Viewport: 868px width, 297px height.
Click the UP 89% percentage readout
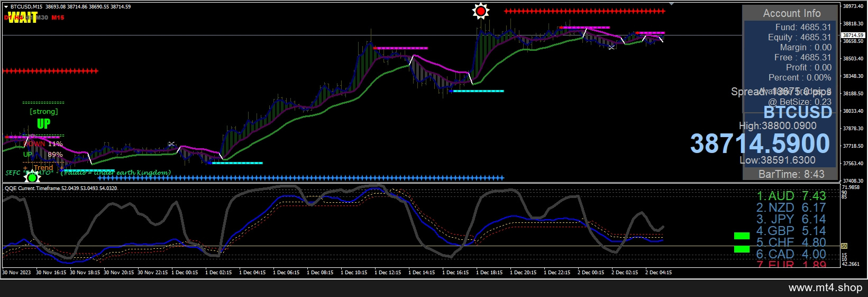pyautogui.click(x=43, y=155)
